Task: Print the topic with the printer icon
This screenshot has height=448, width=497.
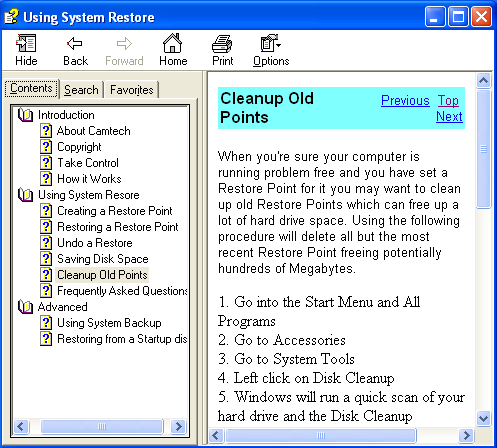Action: pos(222,44)
